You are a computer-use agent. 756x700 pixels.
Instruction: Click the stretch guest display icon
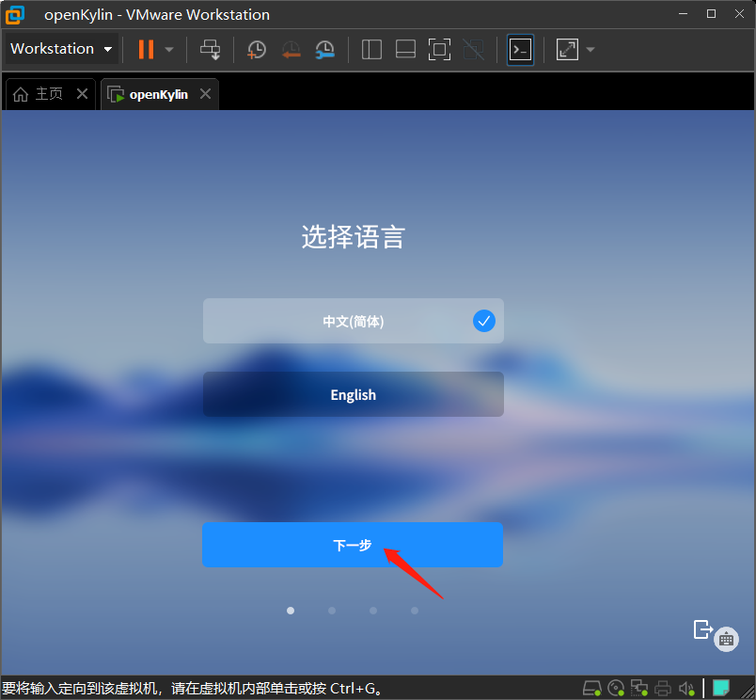click(567, 49)
